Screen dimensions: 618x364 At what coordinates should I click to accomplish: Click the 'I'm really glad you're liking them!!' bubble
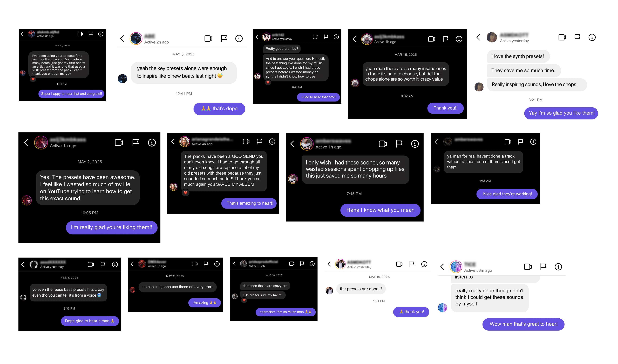coord(112,227)
